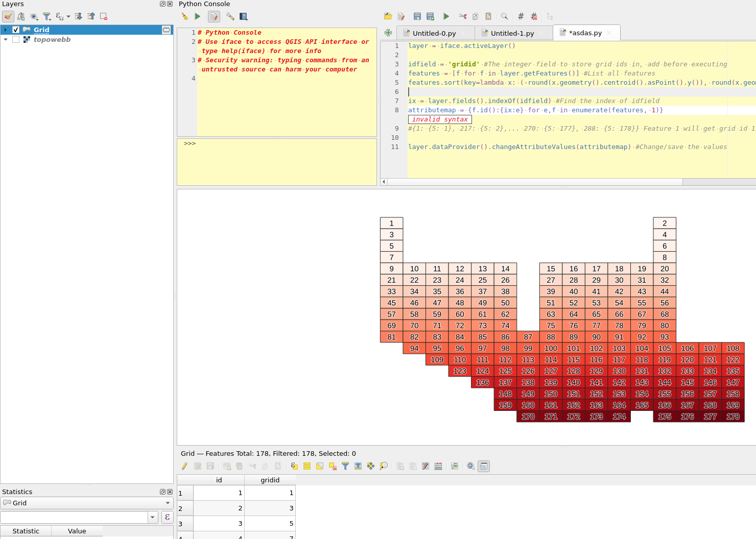
Task: Add a new editor tab with plus icon
Action: 388,33
